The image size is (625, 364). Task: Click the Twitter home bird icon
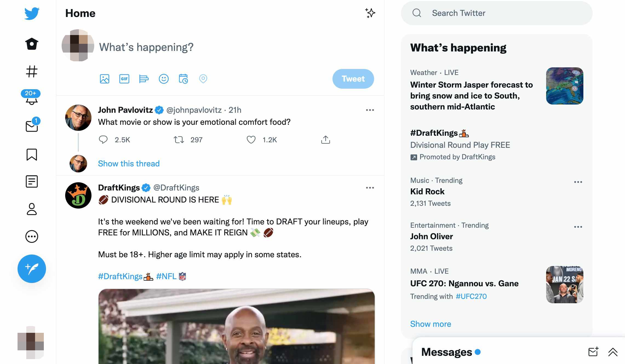coord(31,12)
